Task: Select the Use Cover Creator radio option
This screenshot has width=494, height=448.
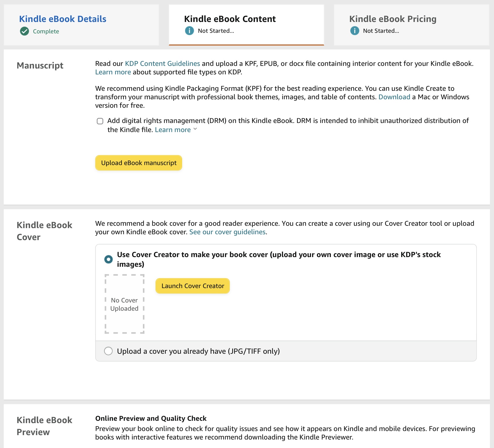Action: click(108, 259)
